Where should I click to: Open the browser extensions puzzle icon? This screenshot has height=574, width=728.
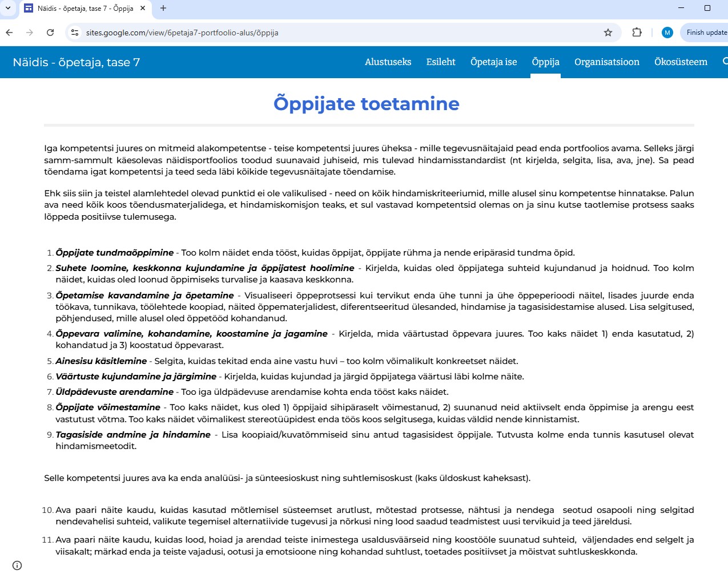[637, 33]
